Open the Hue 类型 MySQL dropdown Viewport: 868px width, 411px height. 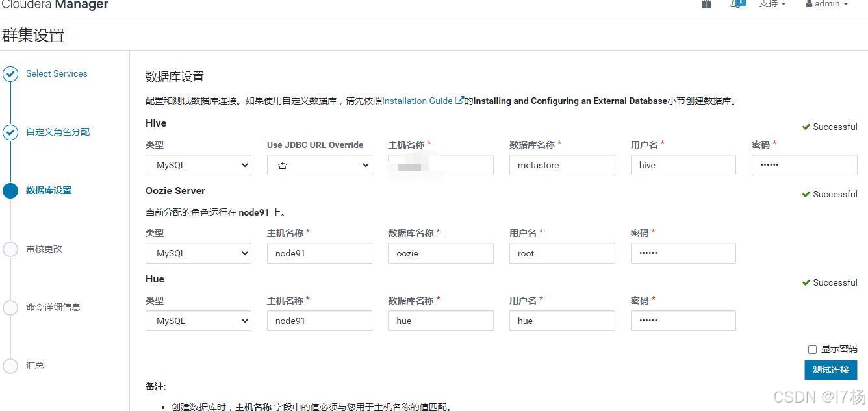(198, 321)
